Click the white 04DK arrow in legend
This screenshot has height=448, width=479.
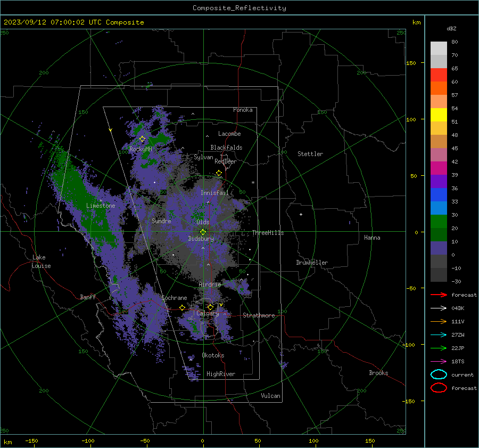tap(439, 308)
